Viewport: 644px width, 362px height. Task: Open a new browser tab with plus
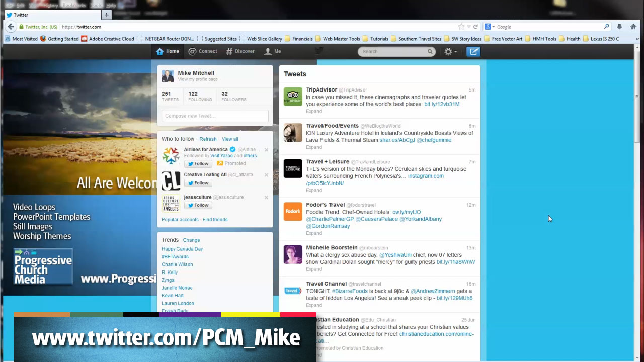click(x=106, y=15)
